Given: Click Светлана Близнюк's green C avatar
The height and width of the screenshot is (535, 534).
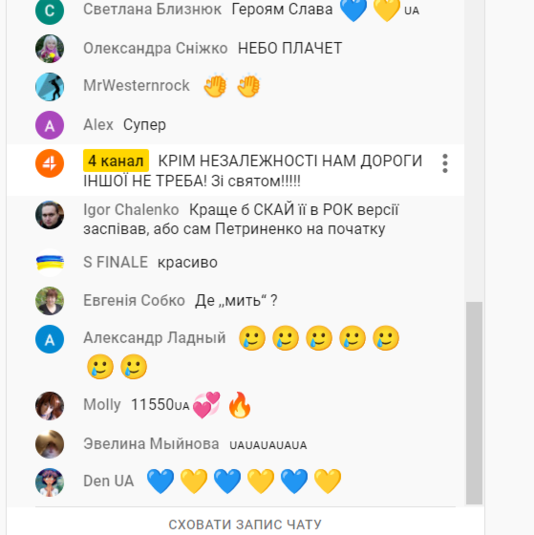Looking at the screenshot, I should (49, 11).
